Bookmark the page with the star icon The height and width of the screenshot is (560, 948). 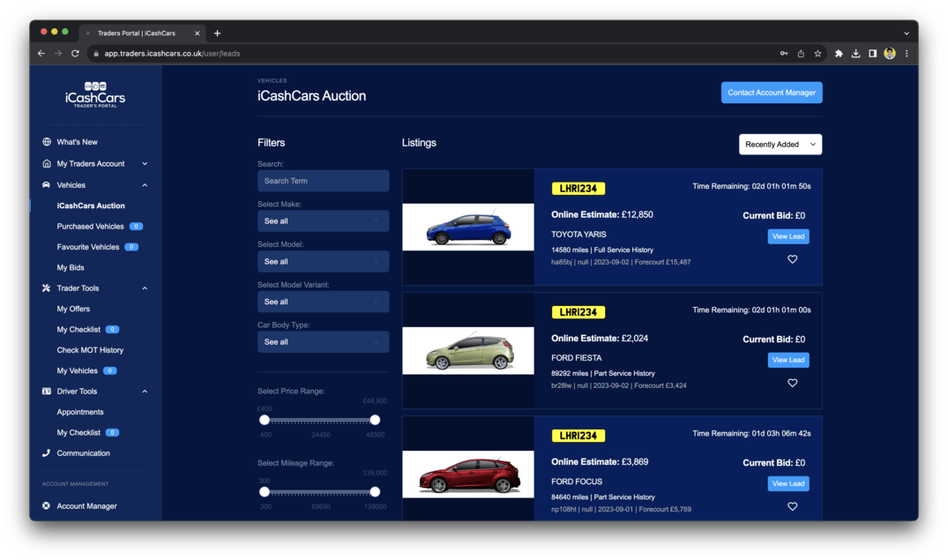[818, 54]
